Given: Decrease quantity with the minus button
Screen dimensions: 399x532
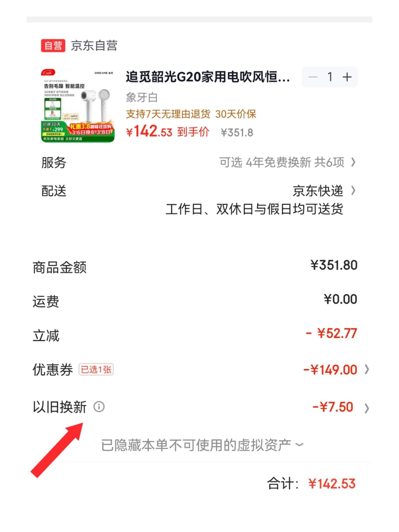Looking at the screenshot, I should point(313,77).
